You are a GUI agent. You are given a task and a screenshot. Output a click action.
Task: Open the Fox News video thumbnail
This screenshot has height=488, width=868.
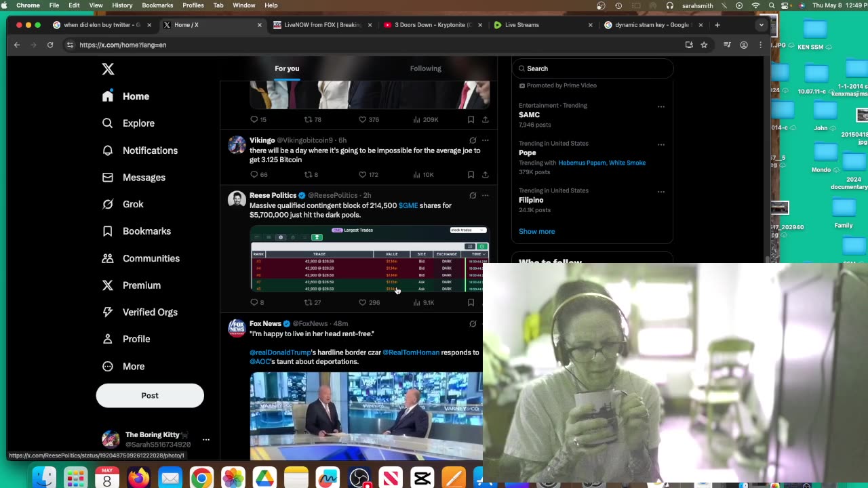[x=366, y=416]
